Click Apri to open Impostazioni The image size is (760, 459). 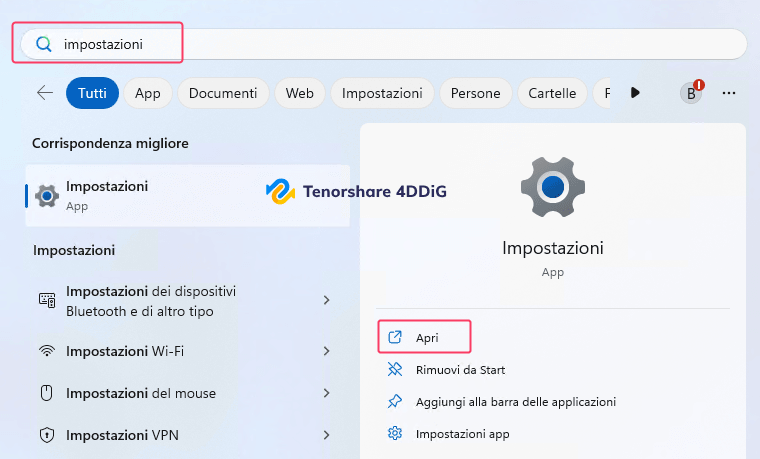[x=427, y=338]
